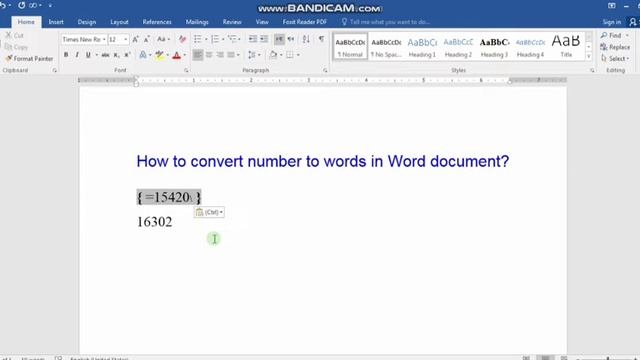
Task: Open Paragraph dialog launcher
Action: point(325,71)
